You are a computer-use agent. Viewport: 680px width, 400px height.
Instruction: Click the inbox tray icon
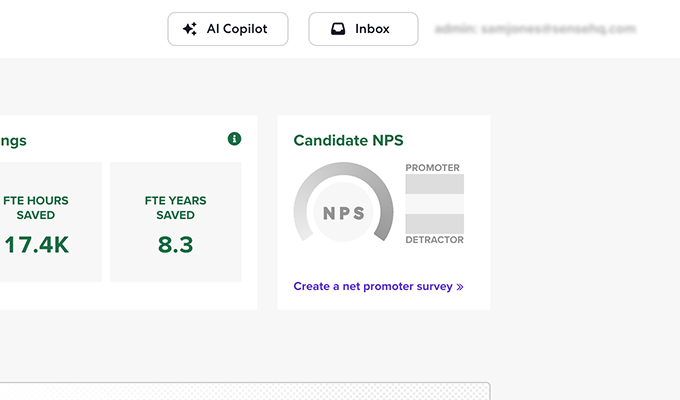[x=338, y=29]
